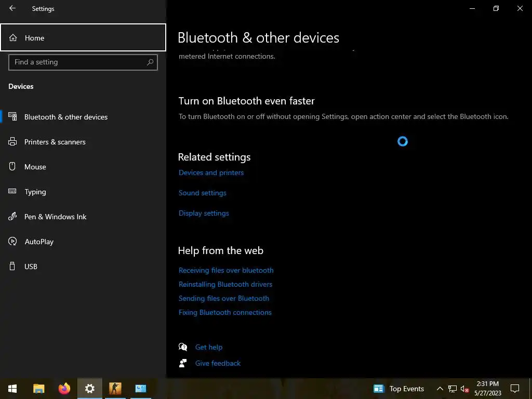The image size is (532, 399).
Task: Click the Settings gear taskbar icon
Action: tap(89, 389)
